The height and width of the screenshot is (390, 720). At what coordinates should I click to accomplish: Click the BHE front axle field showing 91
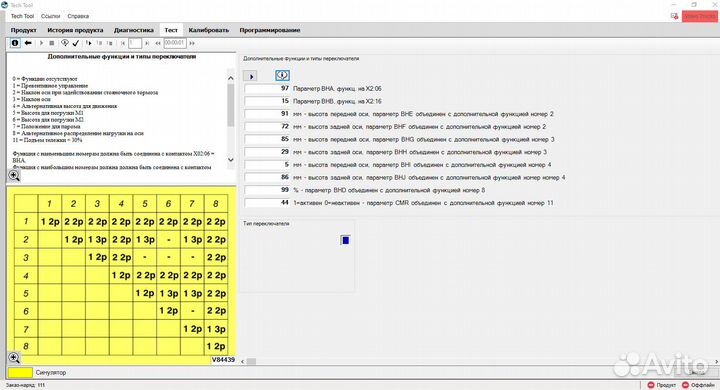point(267,113)
